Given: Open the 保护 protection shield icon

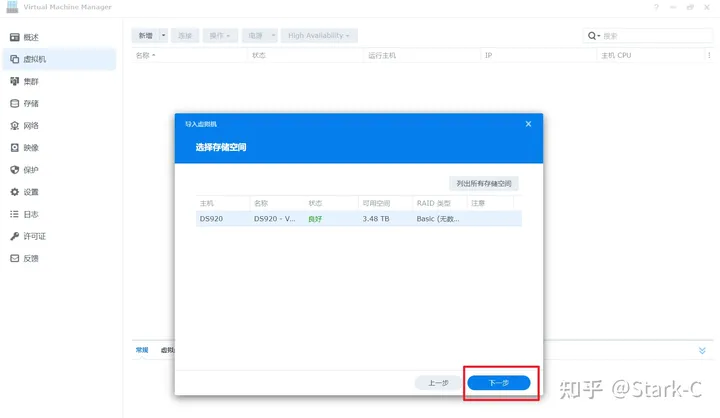Looking at the screenshot, I should click(x=14, y=169).
